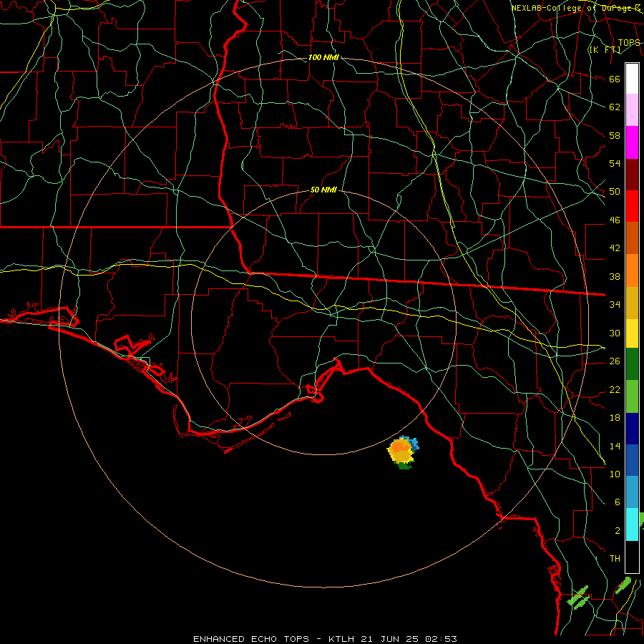Pick the dark green legend swatch
This screenshot has height=644, width=644.
click(632, 364)
